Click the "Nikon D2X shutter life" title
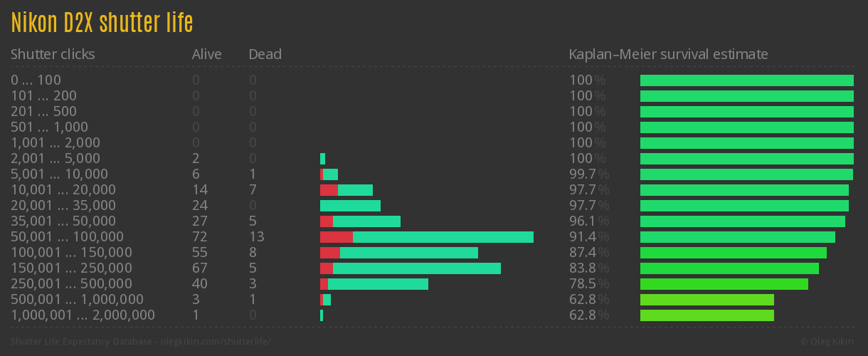 coord(102,23)
